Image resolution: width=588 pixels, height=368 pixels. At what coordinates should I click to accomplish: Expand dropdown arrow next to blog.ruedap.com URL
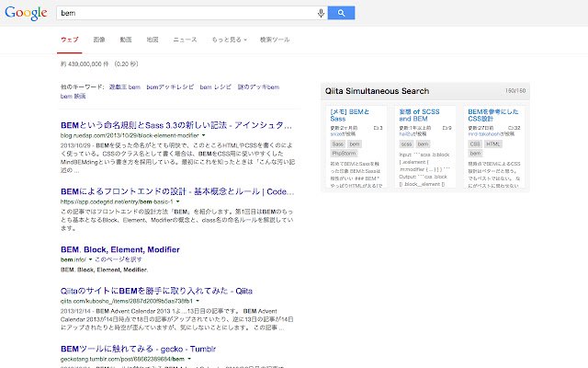pos(204,135)
